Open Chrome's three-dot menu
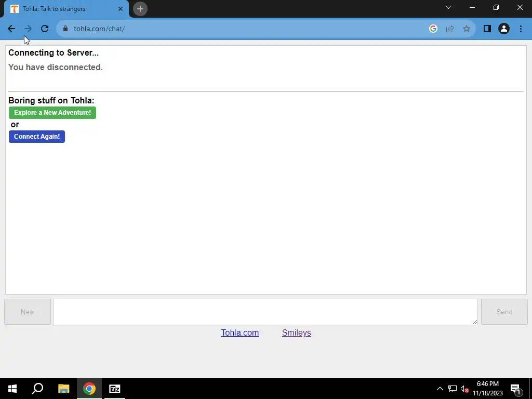This screenshot has height=399, width=532. pos(521,29)
